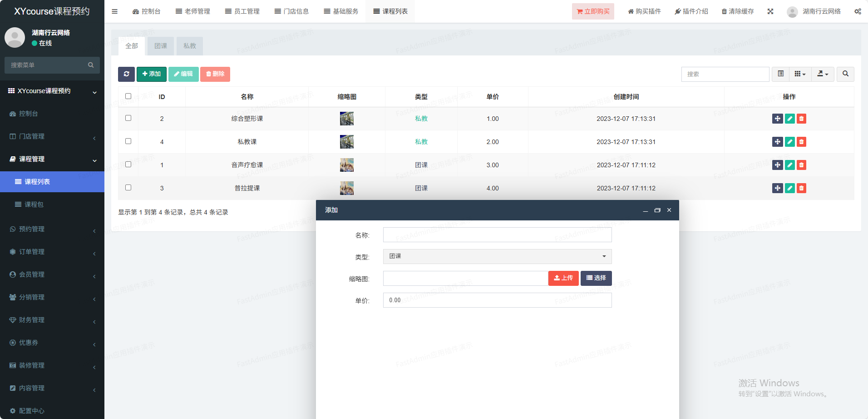Click the search magnifier button beside column tools
The height and width of the screenshot is (419, 868).
[x=845, y=74]
